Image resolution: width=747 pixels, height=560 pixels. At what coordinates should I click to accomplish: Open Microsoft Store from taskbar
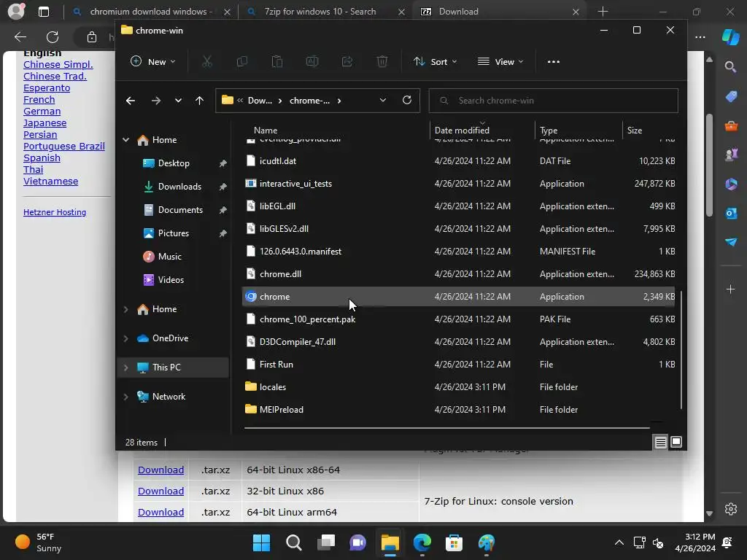coord(454,542)
